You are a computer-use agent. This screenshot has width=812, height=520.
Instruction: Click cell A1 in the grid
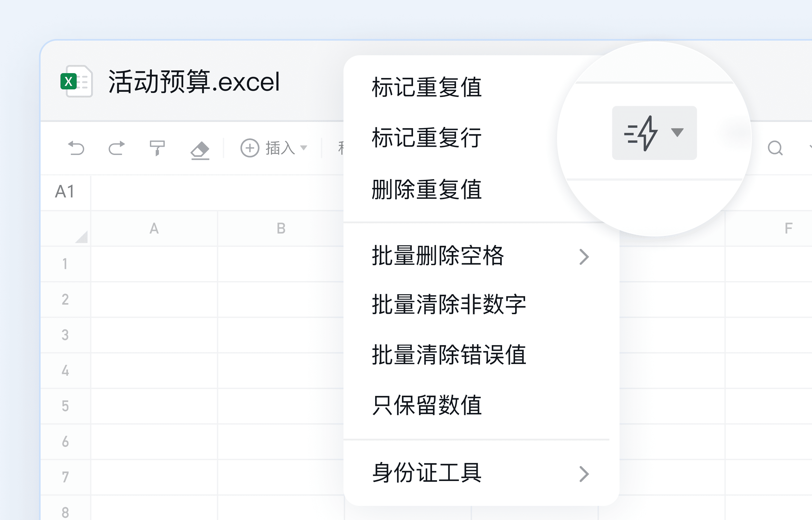click(x=154, y=264)
